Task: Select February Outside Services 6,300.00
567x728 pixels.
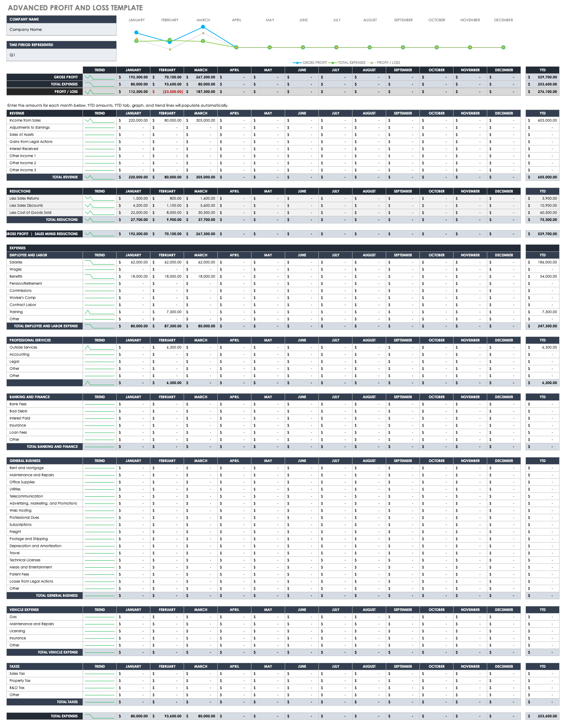Action: pyautogui.click(x=167, y=347)
